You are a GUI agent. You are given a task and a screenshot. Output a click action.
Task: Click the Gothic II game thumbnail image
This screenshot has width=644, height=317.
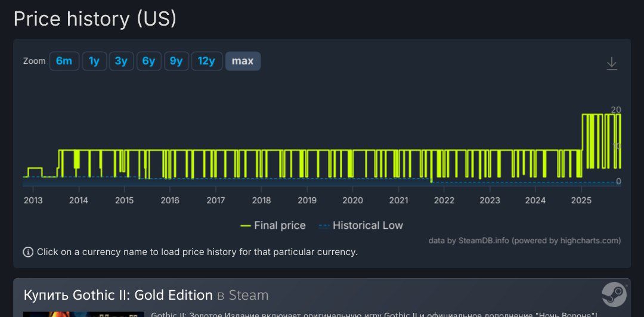tap(84, 314)
